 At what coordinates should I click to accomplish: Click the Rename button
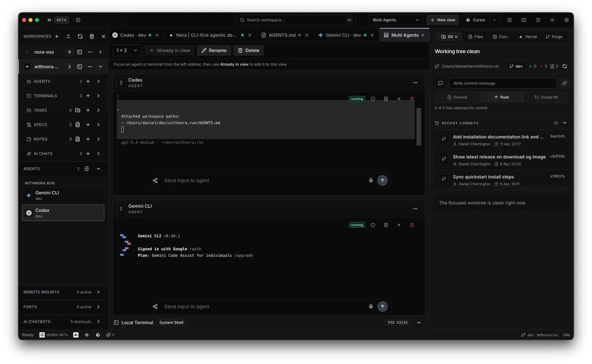[x=214, y=50]
